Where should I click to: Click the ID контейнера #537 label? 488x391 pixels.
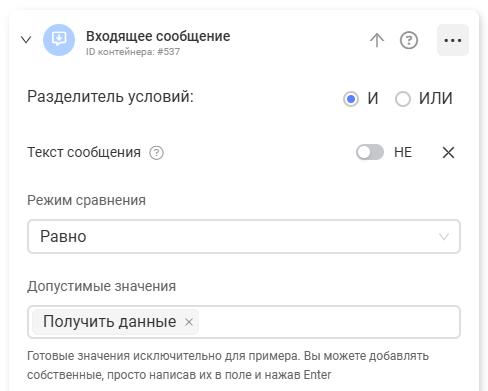pos(133,52)
